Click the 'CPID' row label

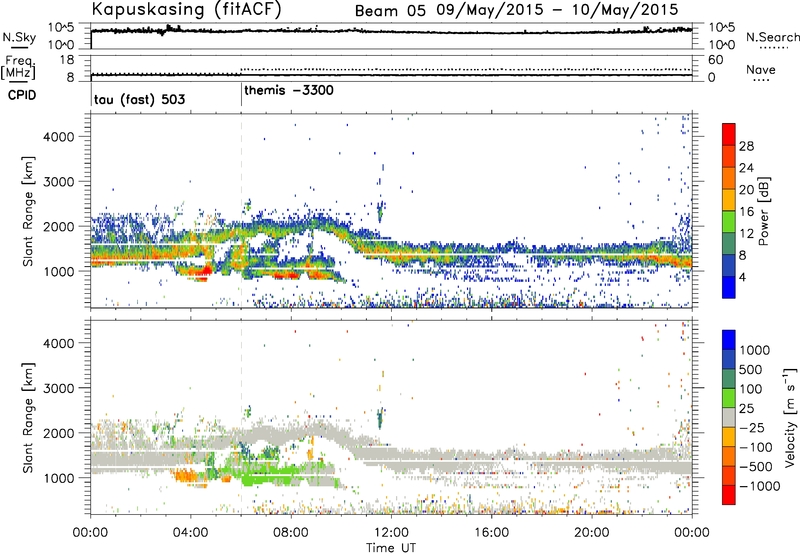[22, 95]
